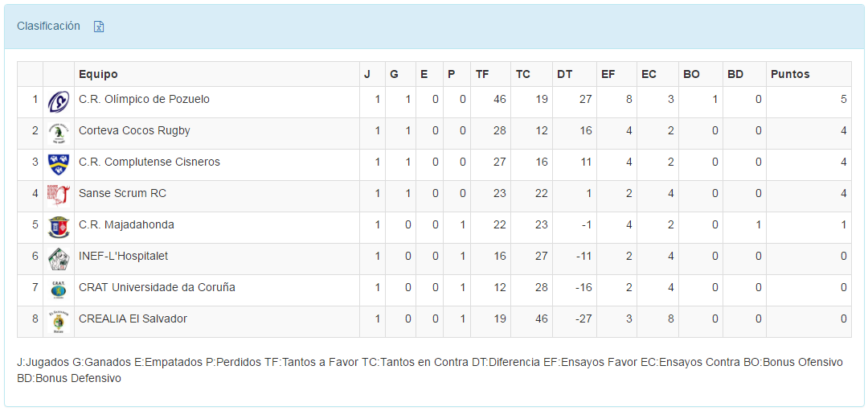Click the CREALIA El Salvador team crest
The image size is (868, 411).
(58, 321)
